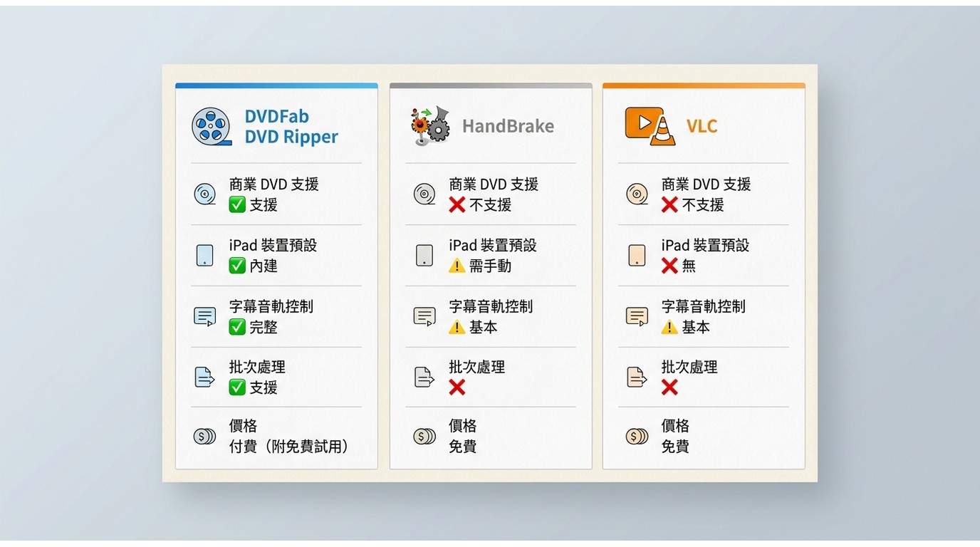Click 字幕音軌控制 label in HandBrake column

coord(491,306)
